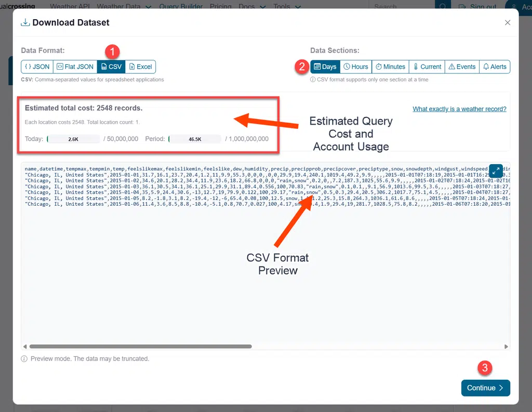Expand the Docs menu in navbar
The height and width of the screenshot is (412, 532).
point(252,6)
